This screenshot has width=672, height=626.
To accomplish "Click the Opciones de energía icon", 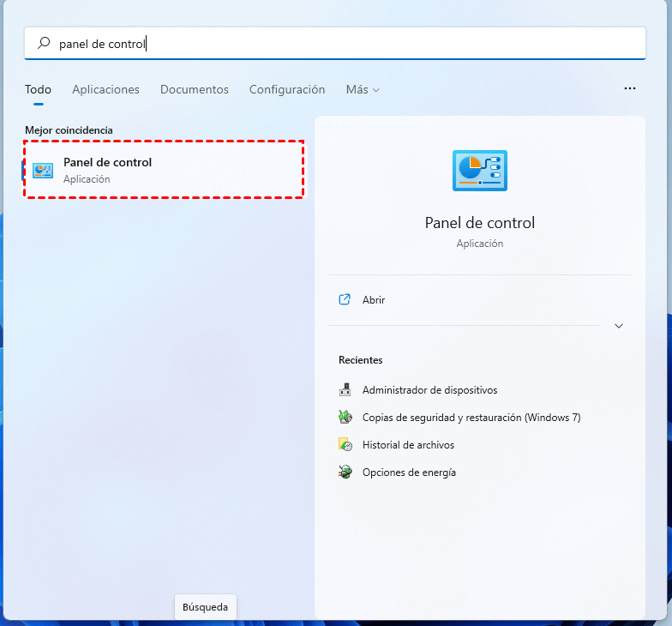I will [345, 472].
